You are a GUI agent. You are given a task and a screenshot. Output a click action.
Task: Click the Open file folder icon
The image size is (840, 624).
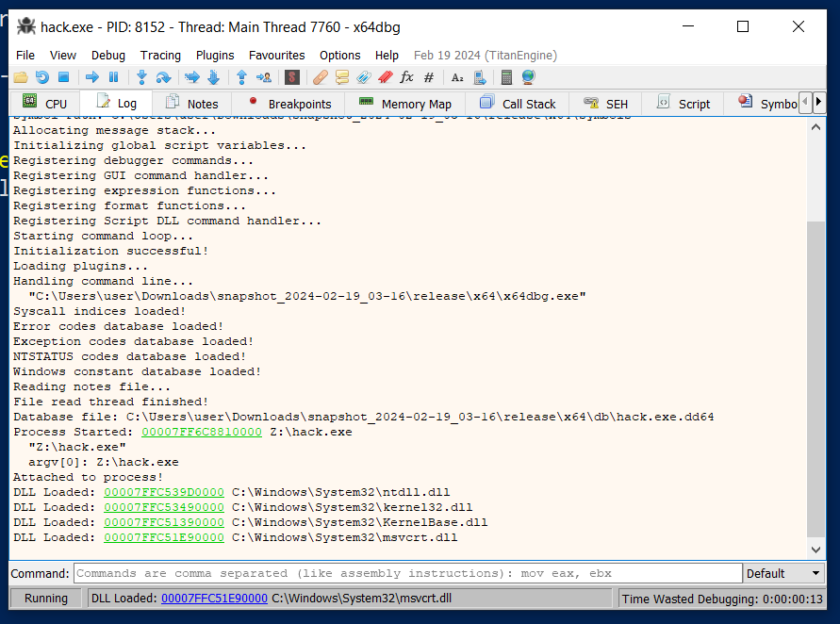(21, 77)
